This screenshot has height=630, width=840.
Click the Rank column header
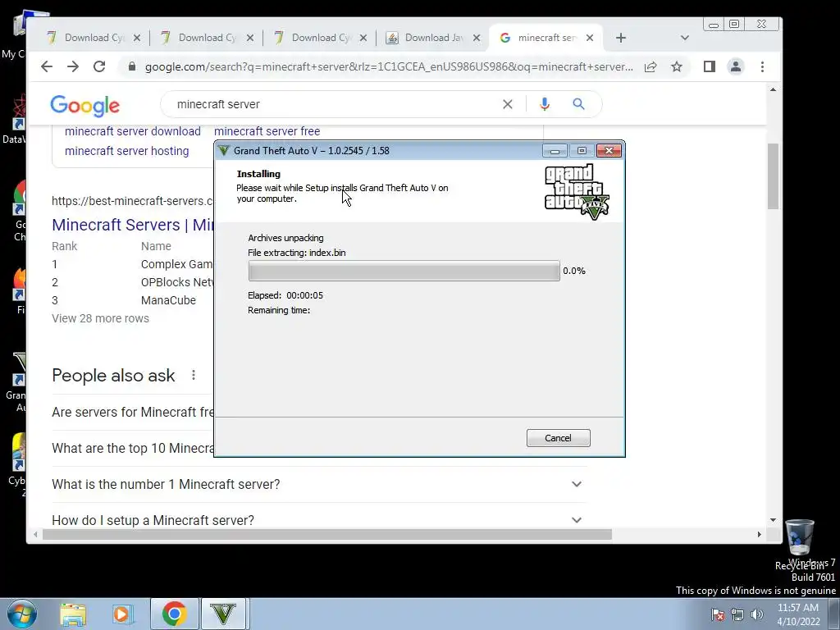[64, 246]
